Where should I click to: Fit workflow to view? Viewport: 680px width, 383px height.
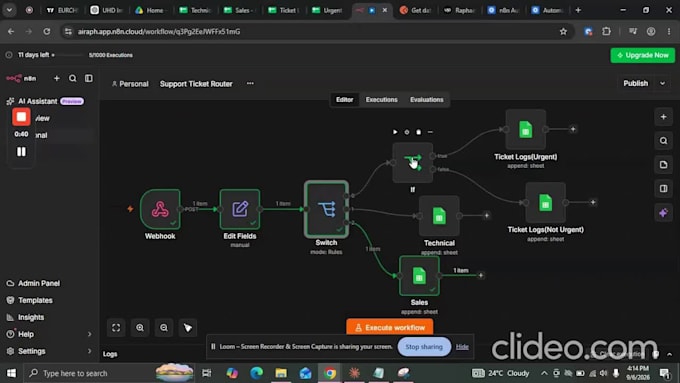116,327
